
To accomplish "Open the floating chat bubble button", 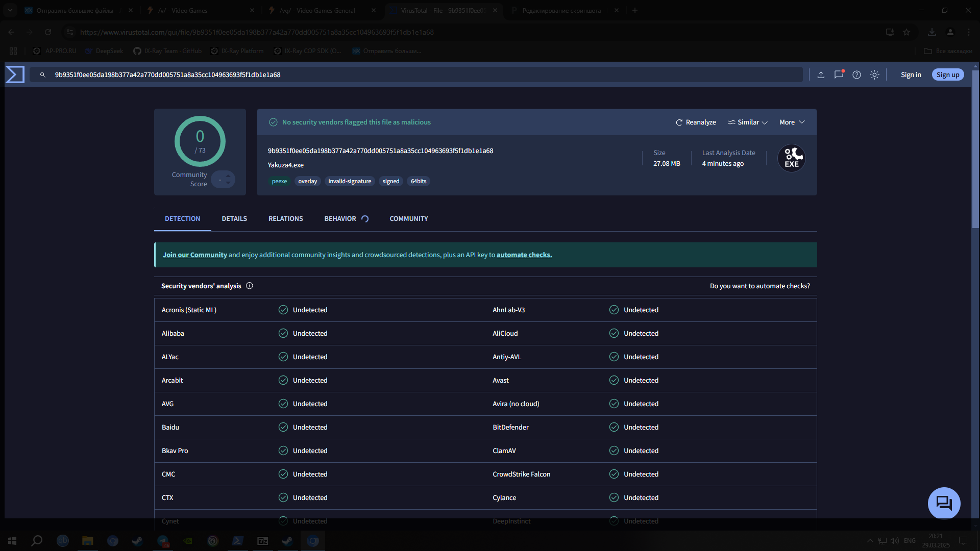I will pos(944,503).
